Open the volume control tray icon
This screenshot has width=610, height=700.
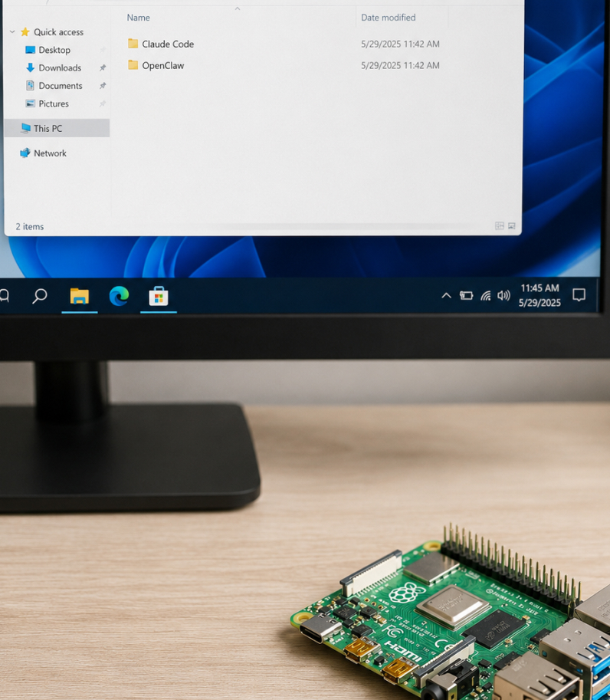point(503,295)
